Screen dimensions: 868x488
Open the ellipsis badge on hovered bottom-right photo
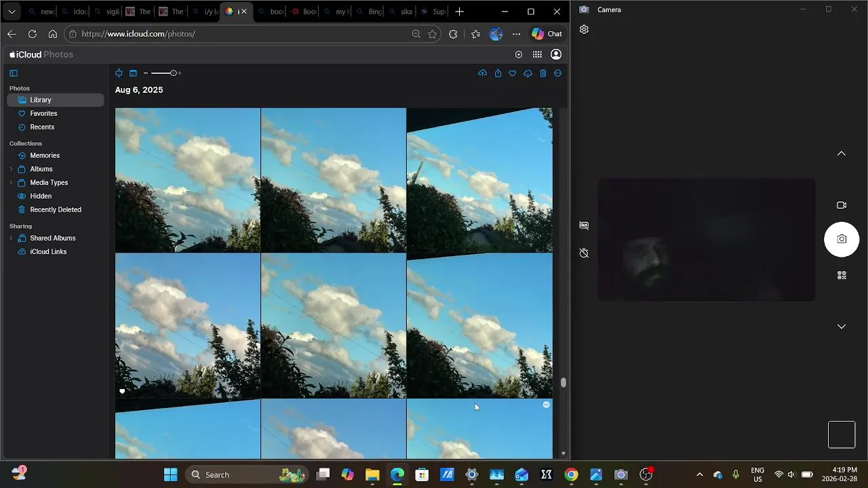(x=546, y=405)
